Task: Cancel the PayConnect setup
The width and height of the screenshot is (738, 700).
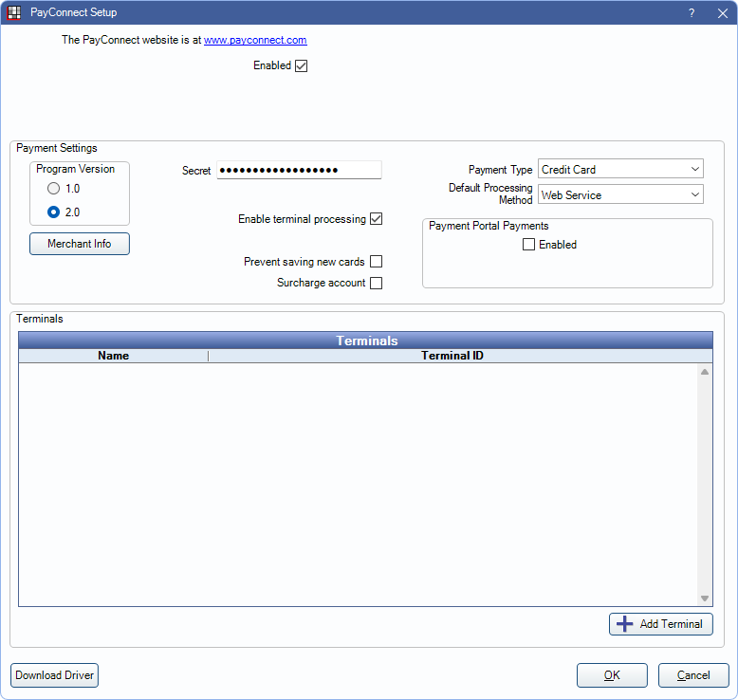Action: click(x=693, y=675)
